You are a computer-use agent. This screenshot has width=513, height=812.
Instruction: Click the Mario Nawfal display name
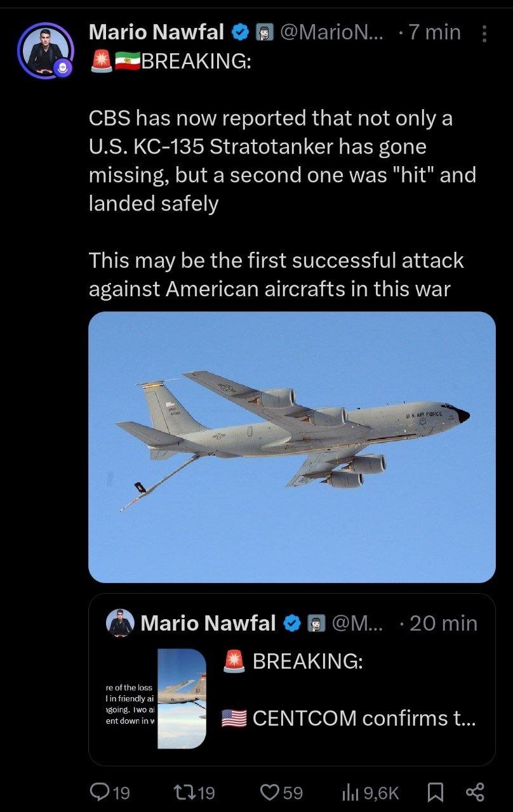pyautogui.click(x=156, y=32)
